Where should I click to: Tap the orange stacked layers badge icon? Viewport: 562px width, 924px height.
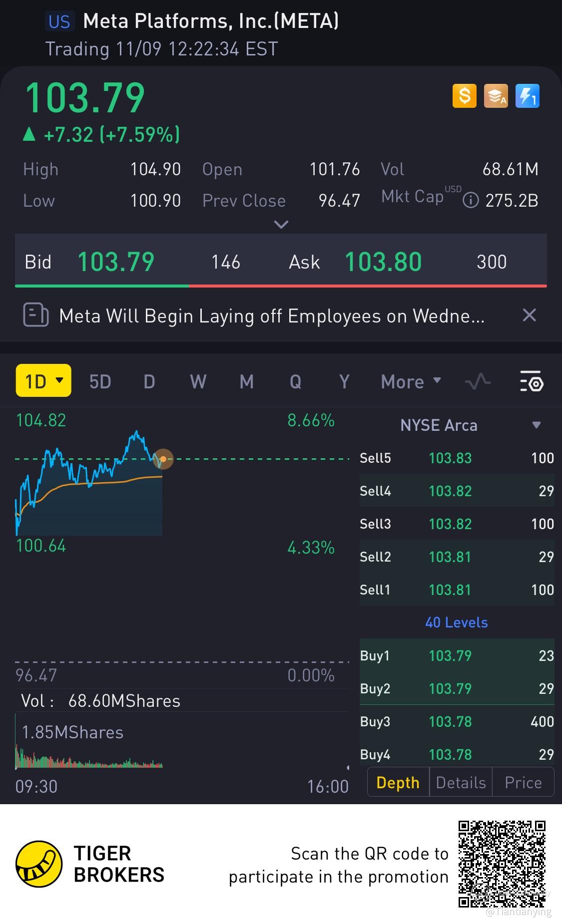pyautogui.click(x=496, y=96)
